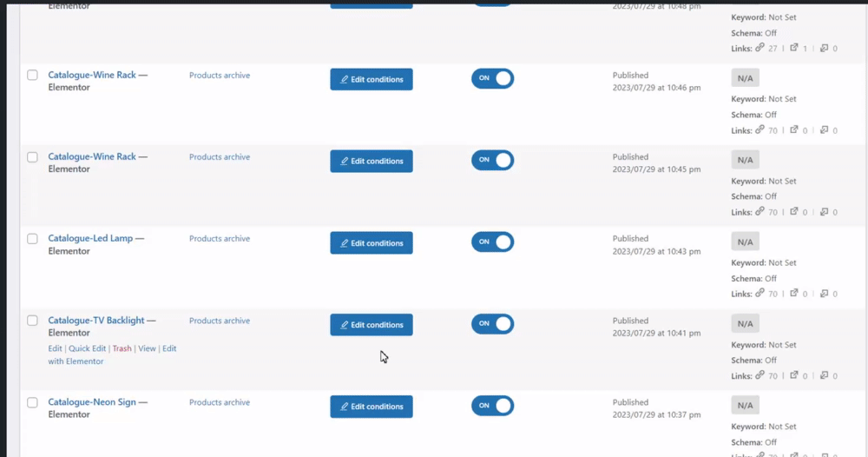Click internal links chain icon in 10:45 pm Wine Rack row
Viewport: 868px width, 457px height.
(x=760, y=211)
